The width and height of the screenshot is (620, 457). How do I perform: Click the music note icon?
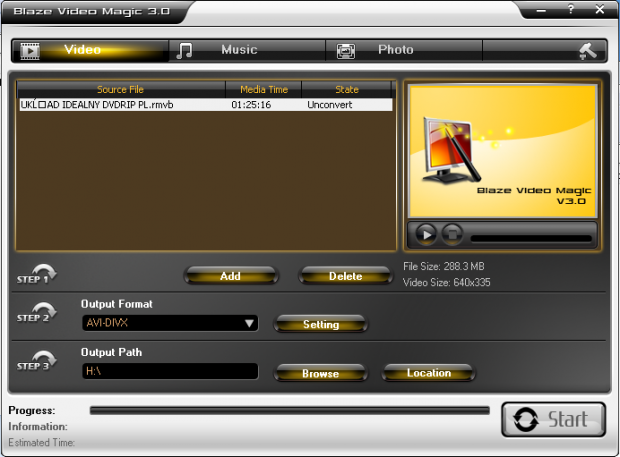(184, 51)
